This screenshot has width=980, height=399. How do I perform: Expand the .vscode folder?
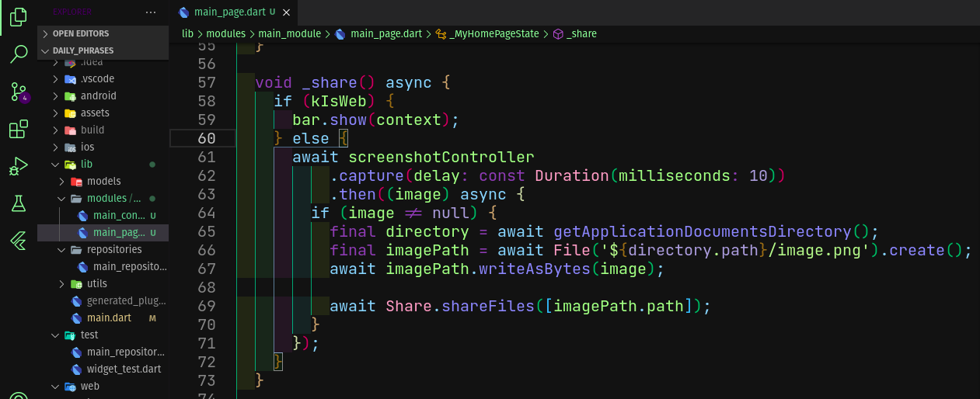[103, 78]
